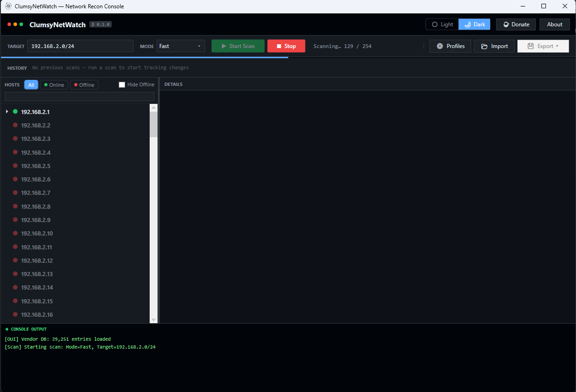576x392 pixels.
Task: Enable the Hide Offline checkbox
Action: [x=122, y=85]
